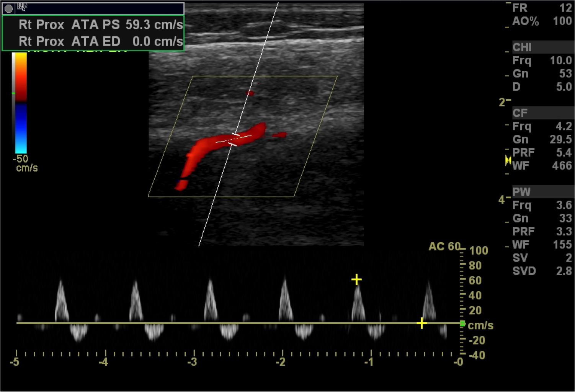
Task: Click the worksheet grid icon in results header
Action: pyautogui.click(x=22, y=7)
